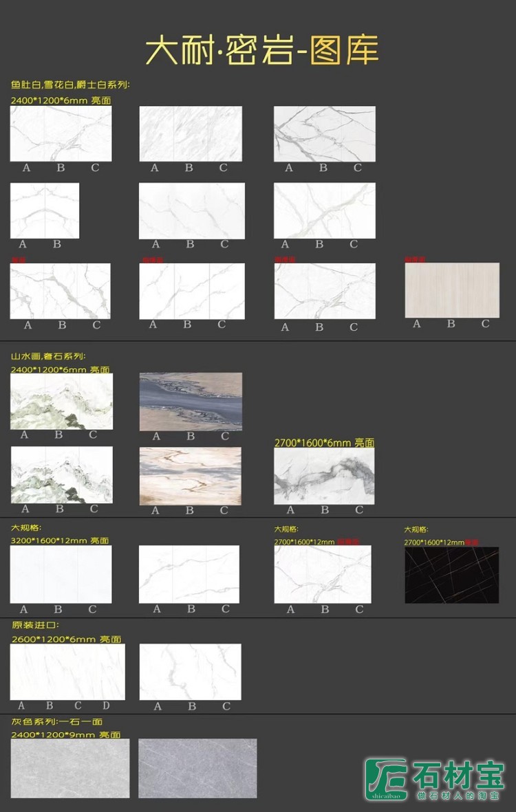This screenshot has height=812, width=516.
Task: Click the 灰色系列:一石一面 heading
Action: click(56, 722)
